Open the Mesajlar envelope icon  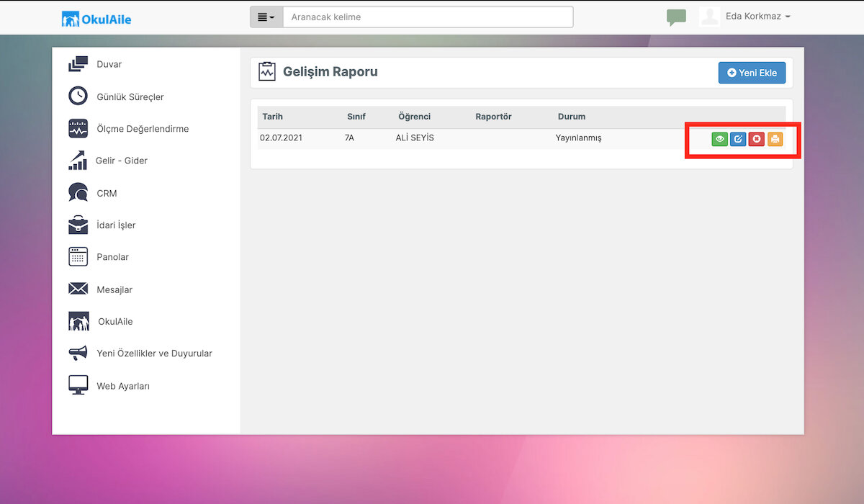(x=78, y=289)
